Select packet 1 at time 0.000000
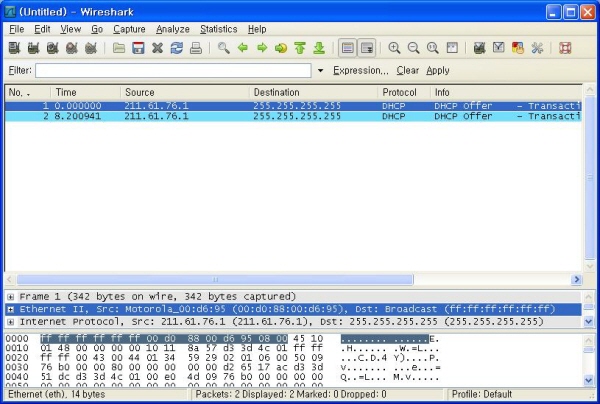Viewport: 600px width, 404px height. tap(293, 106)
